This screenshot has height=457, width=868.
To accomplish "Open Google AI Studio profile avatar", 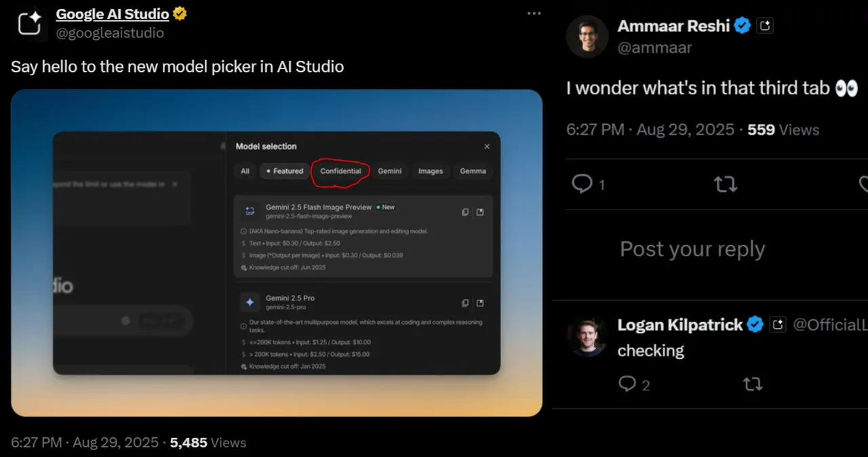I will coord(31,23).
